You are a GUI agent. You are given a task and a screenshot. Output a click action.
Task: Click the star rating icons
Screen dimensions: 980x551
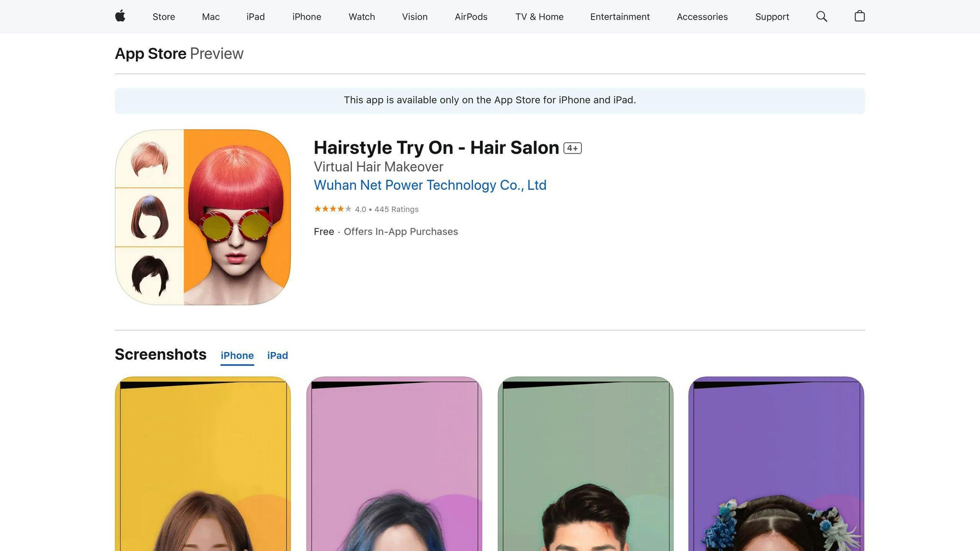333,209
